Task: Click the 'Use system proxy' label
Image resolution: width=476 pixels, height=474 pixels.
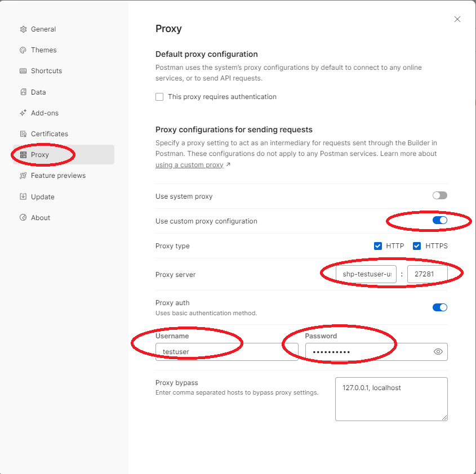Action: [x=184, y=196]
